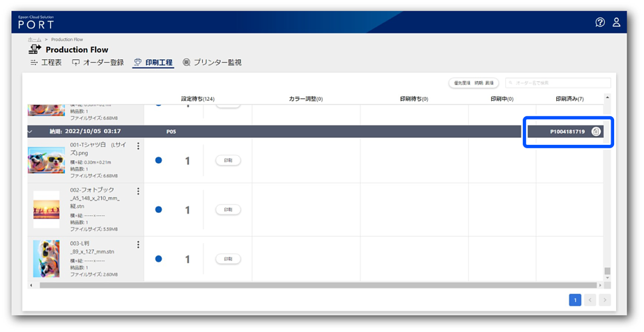This screenshot has width=644, height=332.
Task: Open the user account icon
Action: point(616,22)
